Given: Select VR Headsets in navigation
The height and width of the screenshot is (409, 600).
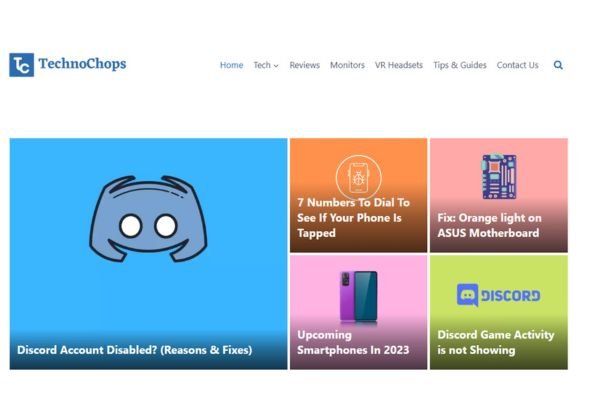Looking at the screenshot, I should [399, 65].
